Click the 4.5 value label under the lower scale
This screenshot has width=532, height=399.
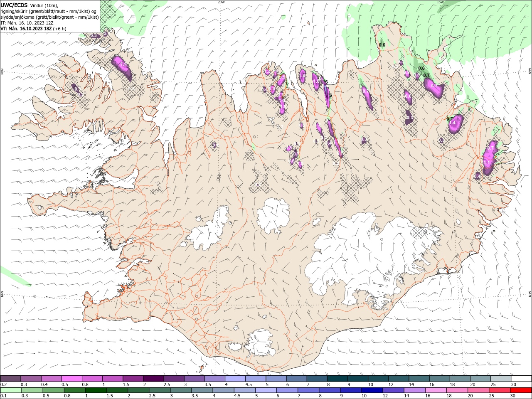[237, 396]
